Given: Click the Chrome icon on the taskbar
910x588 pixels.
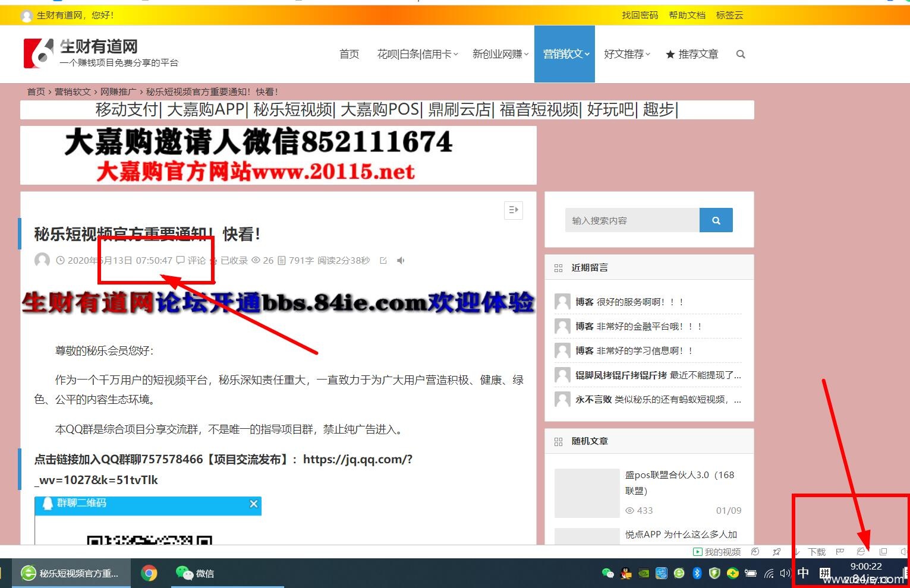Looking at the screenshot, I should click(x=149, y=573).
